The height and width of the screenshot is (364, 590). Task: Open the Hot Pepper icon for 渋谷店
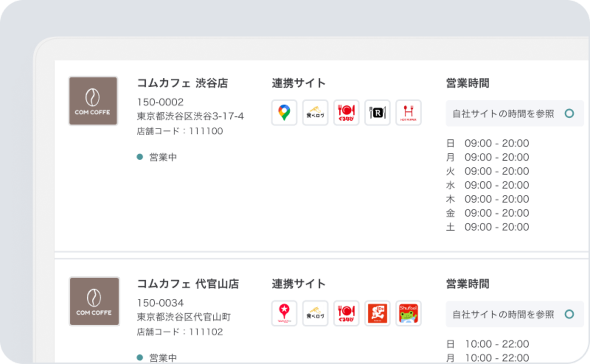pyautogui.click(x=408, y=113)
